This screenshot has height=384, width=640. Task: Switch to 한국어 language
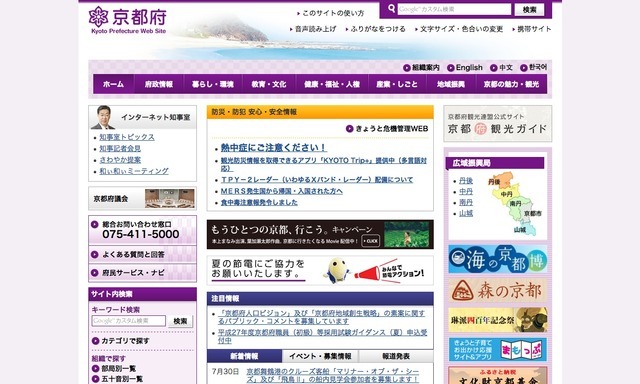[533, 67]
